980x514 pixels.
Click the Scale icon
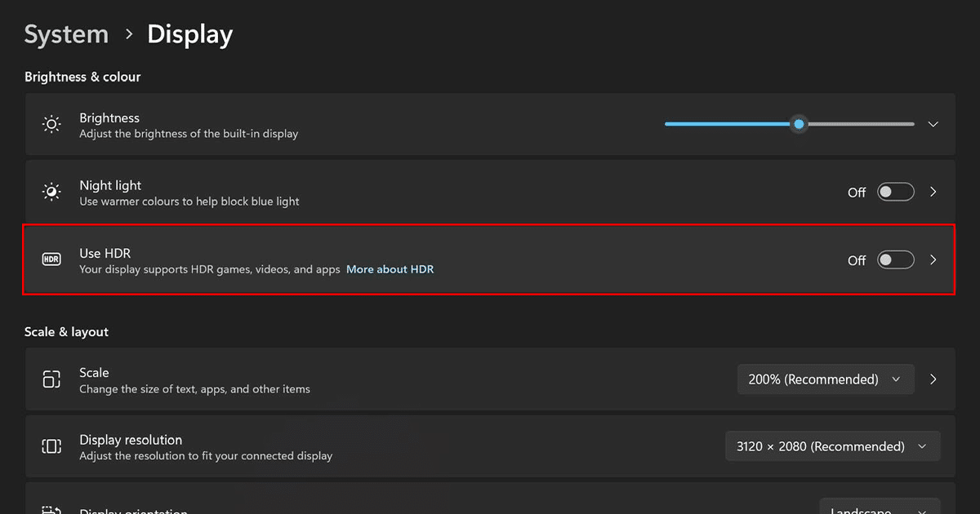coord(51,379)
